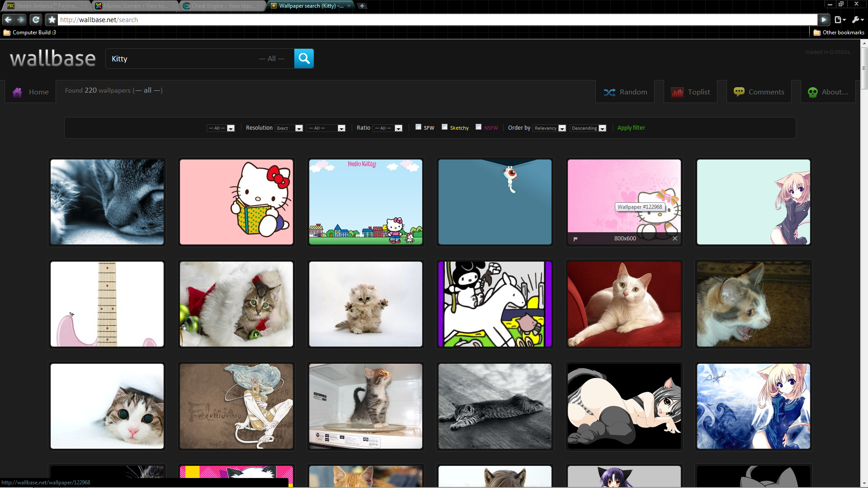Open the Random wallpapers tab
The width and height of the screenshot is (868, 488).
coord(625,92)
